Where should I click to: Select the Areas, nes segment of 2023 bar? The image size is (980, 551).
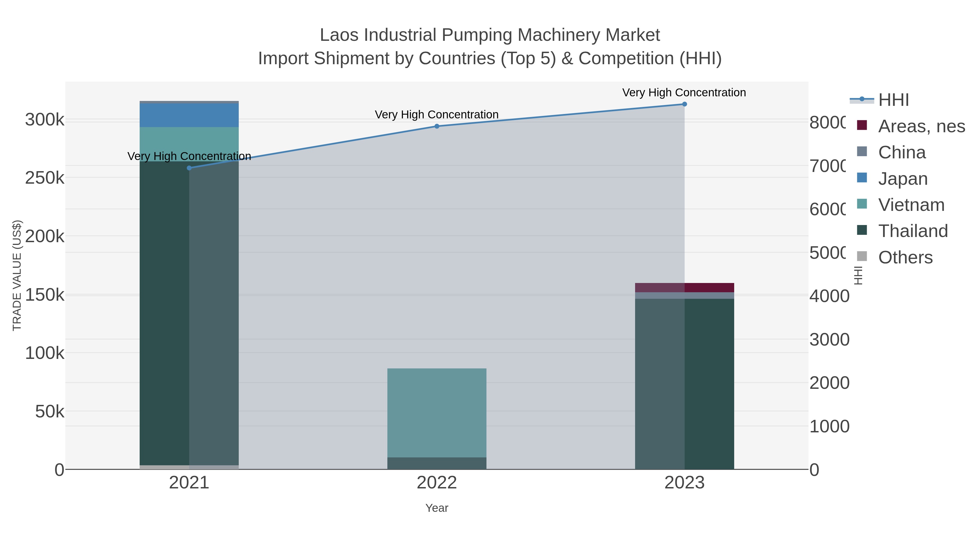[684, 288]
